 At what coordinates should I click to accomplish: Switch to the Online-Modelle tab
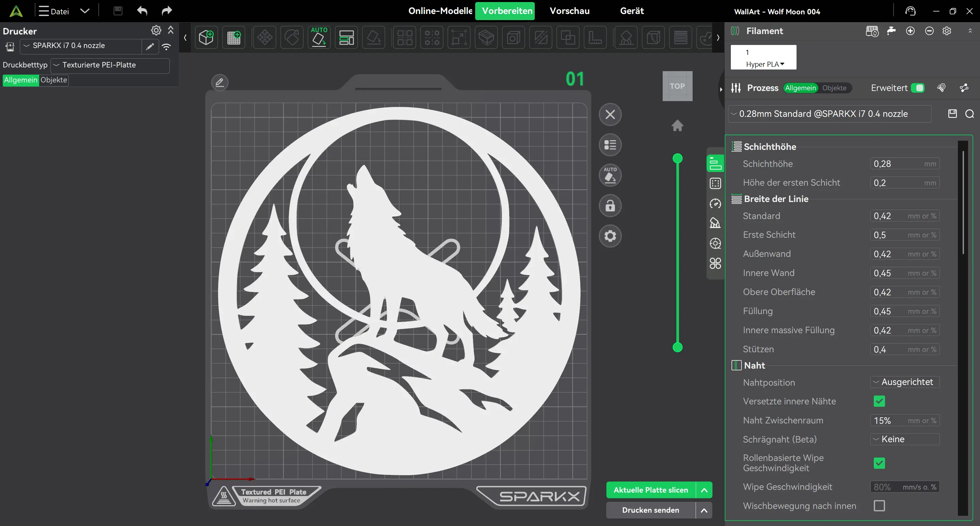pos(440,11)
